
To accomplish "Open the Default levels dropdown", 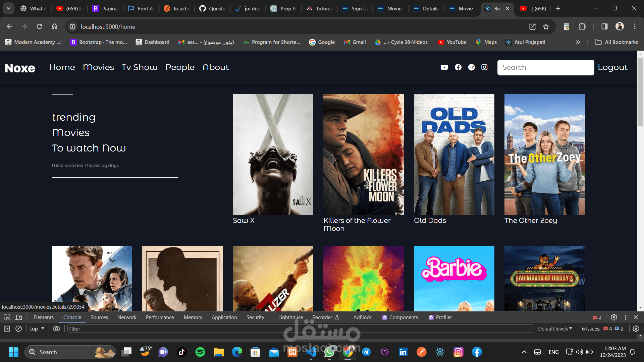I will point(555,329).
